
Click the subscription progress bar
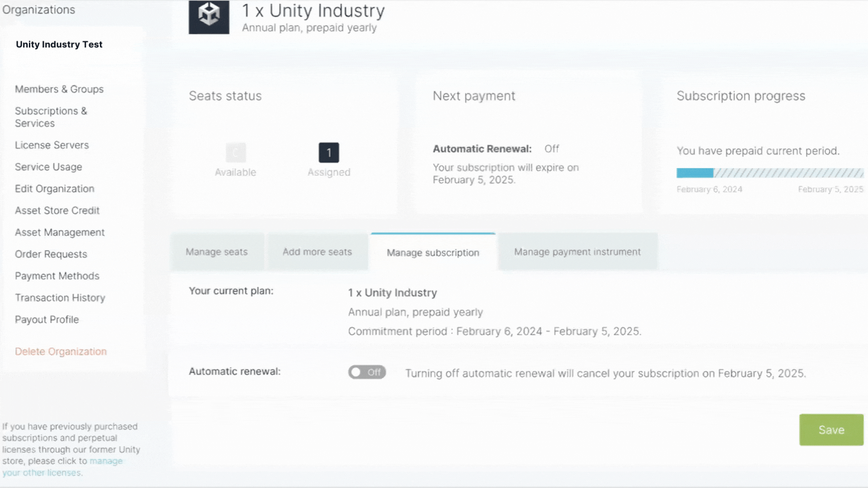tap(769, 173)
